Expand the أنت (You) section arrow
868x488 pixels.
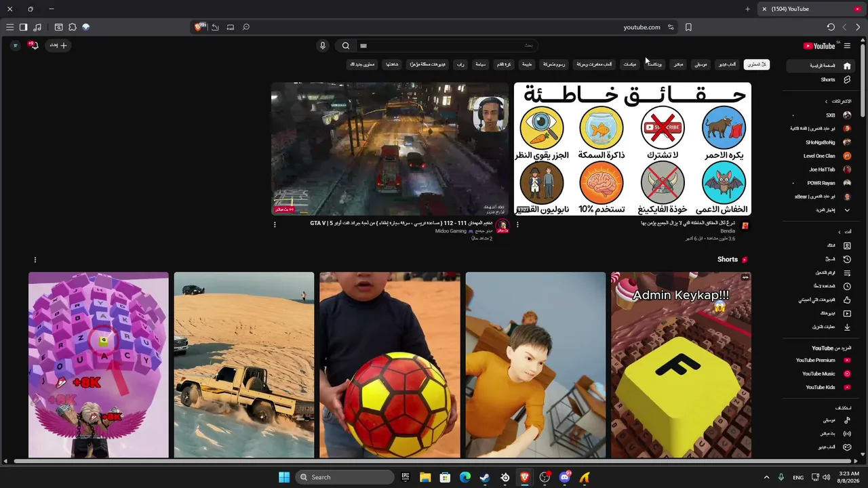pyautogui.click(x=839, y=232)
